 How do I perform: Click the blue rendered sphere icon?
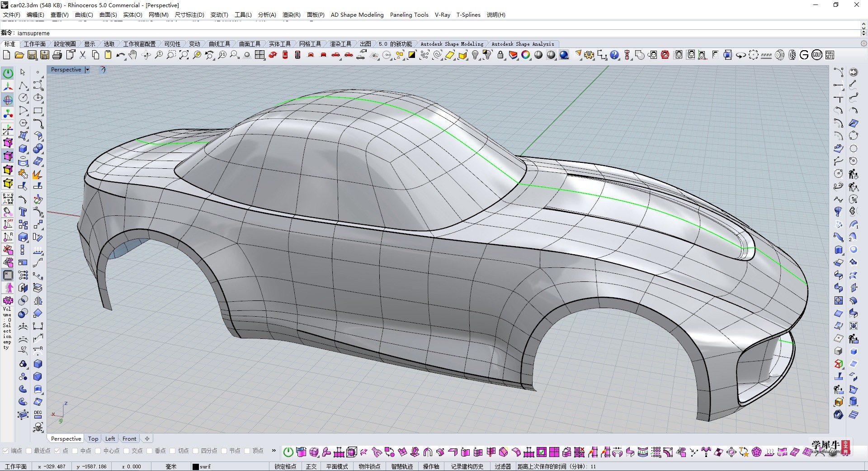click(x=564, y=55)
